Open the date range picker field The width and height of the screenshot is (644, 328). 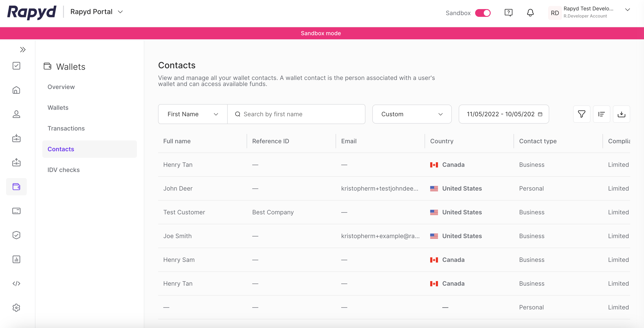click(x=504, y=114)
